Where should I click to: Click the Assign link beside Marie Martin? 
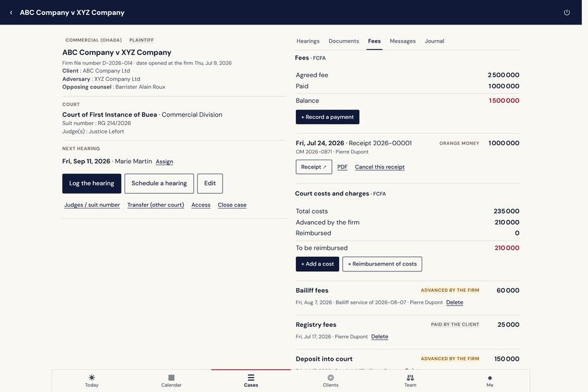pos(165,162)
